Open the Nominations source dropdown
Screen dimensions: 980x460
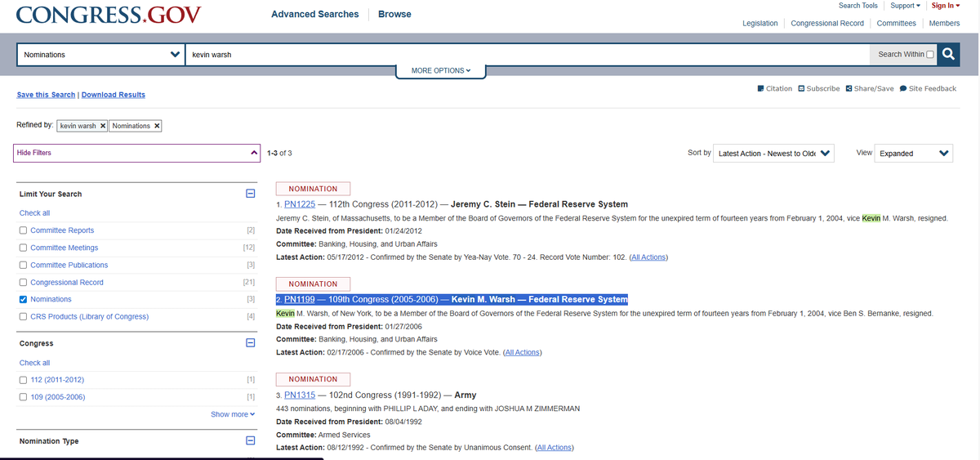click(x=101, y=55)
